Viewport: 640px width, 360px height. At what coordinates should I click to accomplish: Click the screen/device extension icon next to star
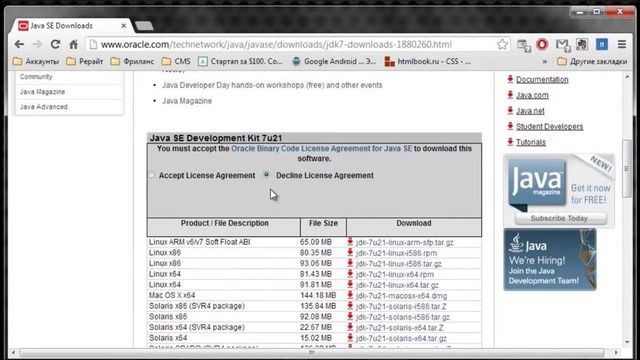(524, 45)
